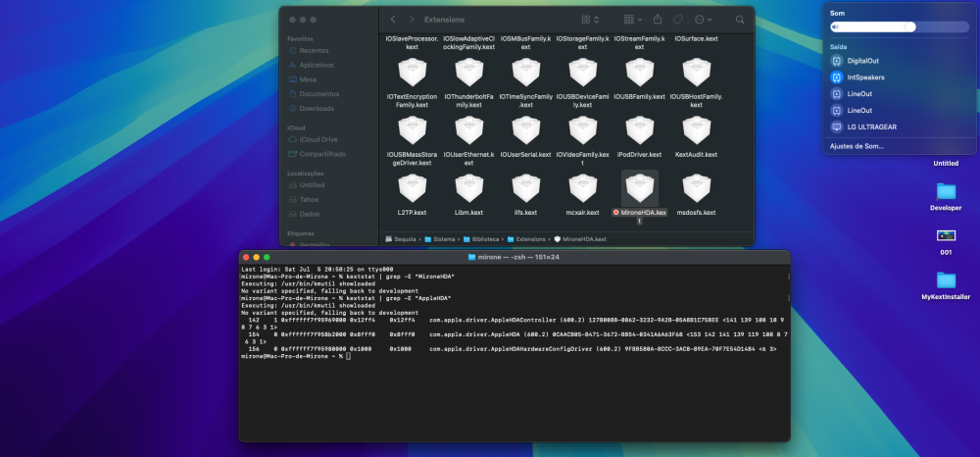Screen dimensions: 980x457
Task: Select IOUSBFamily.kext icon
Action: point(639,72)
